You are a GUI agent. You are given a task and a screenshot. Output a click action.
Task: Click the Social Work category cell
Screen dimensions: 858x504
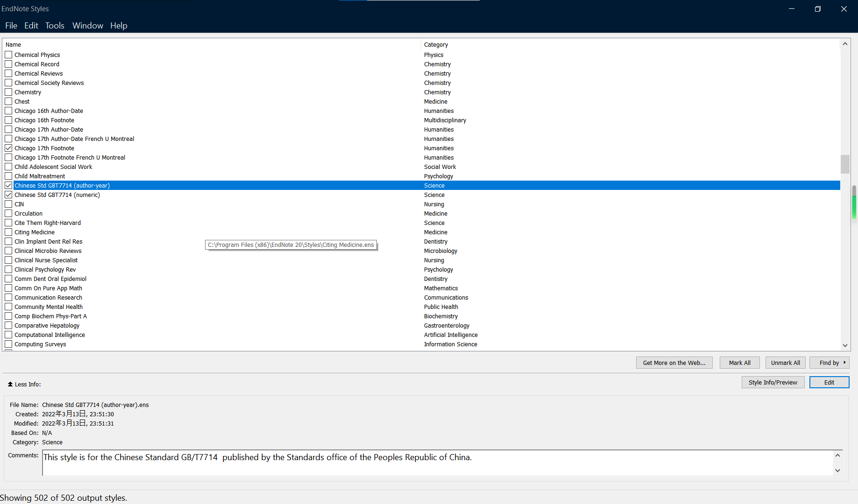click(x=440, y=167)
